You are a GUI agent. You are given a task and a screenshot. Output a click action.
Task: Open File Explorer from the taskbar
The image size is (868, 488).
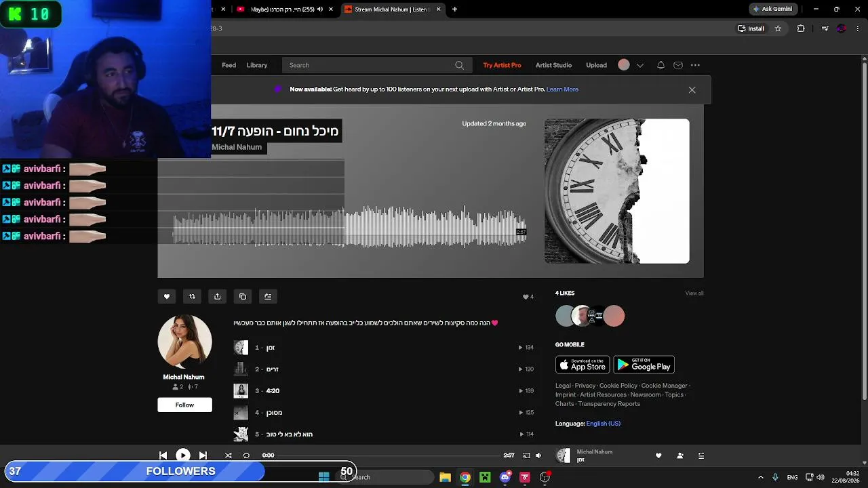[x=445, y=477]
